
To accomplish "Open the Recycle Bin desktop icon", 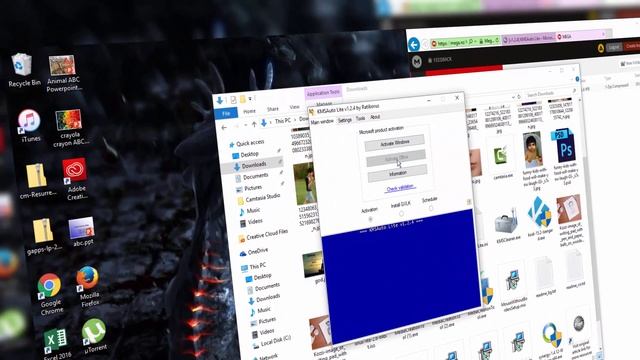I will (x=22, y=70).
